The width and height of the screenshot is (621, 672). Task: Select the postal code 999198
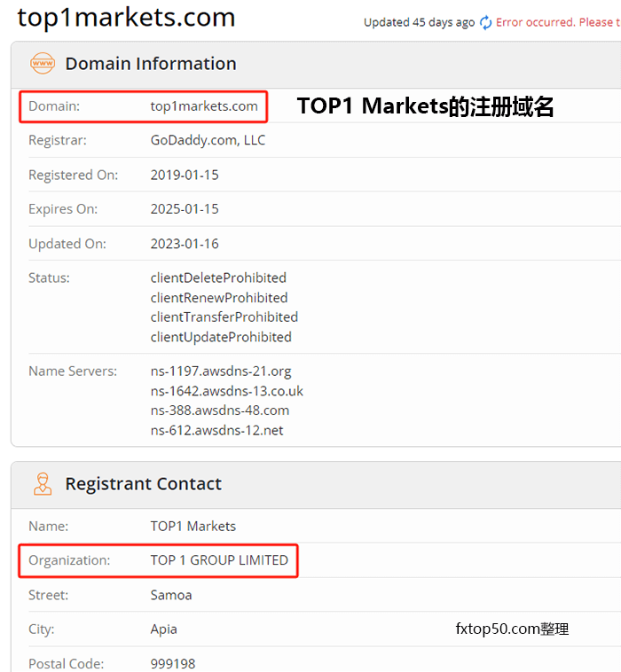[x=173, y=663]
